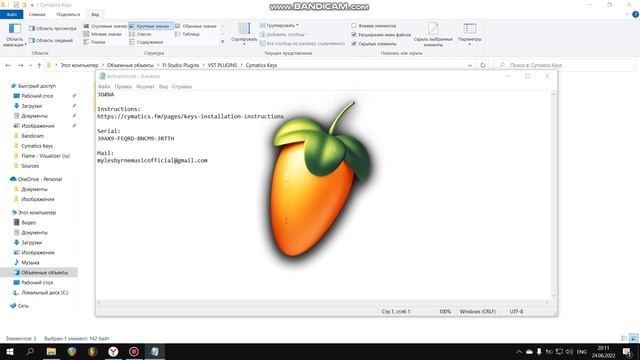Viewport: 640px width, 360px height.
Task: Open File Explorer from the taskbar
Action: 51,351
